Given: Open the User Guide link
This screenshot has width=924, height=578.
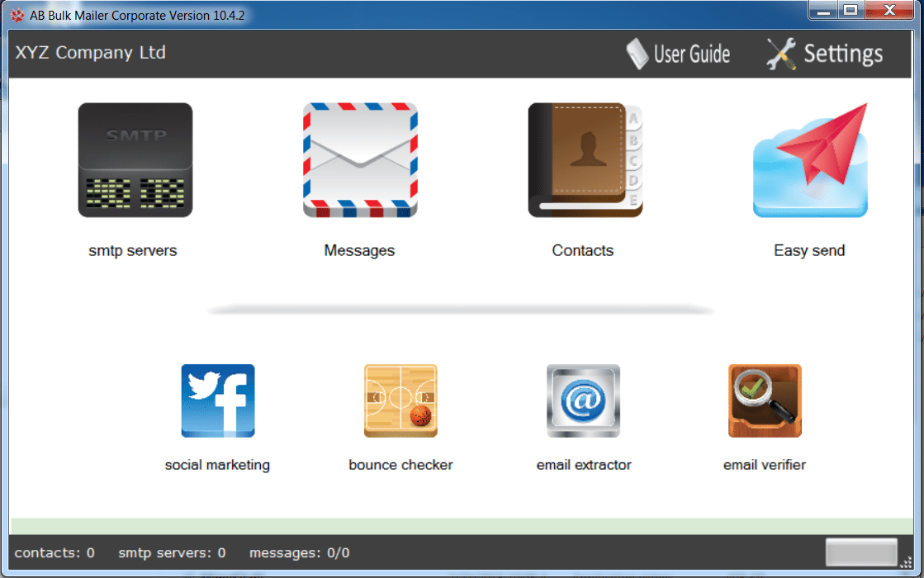Looking at the screenshot, I should click(x=692, y=54).
